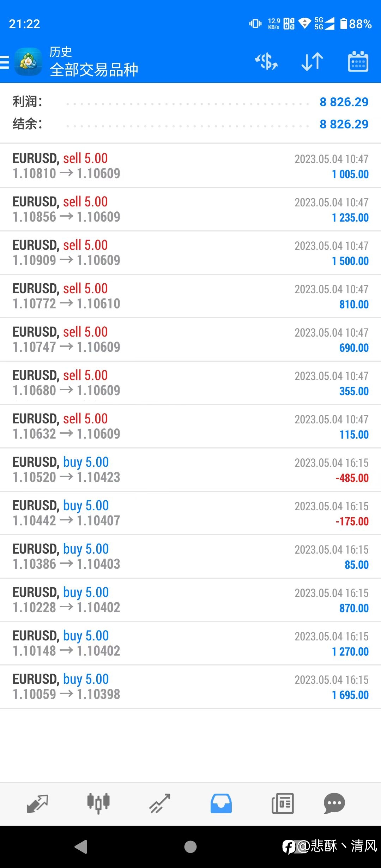
Task: Select the sell trade with 1 500.00 profit
Action: pyautogui.click(x=190, y=253)
